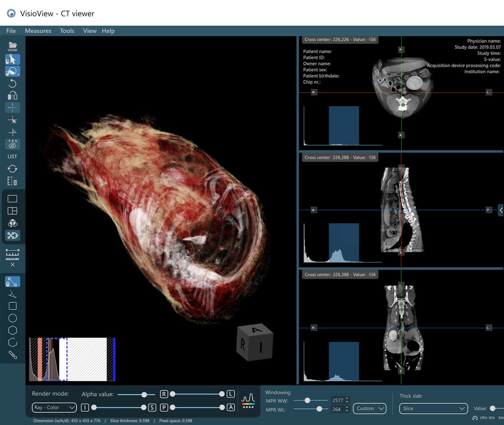Open the View menu
Viewport: 504px width, 425px height.
(90, 31)
